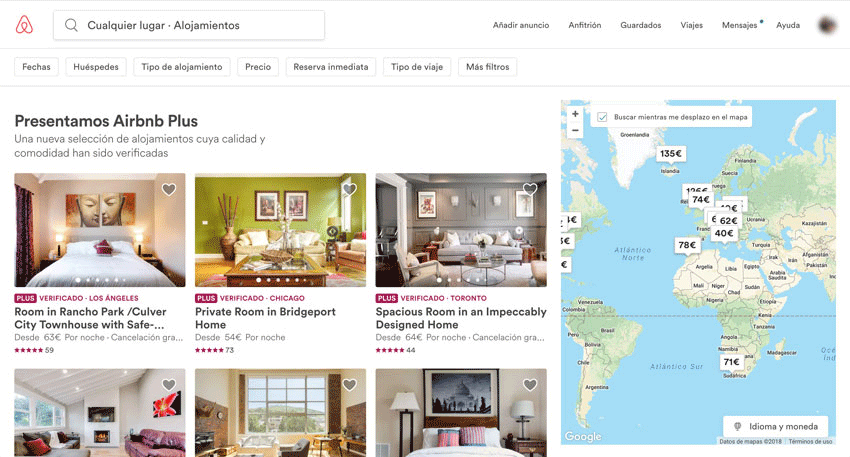
Task: Open Mensajes in the top navigation
Action: 740,25
